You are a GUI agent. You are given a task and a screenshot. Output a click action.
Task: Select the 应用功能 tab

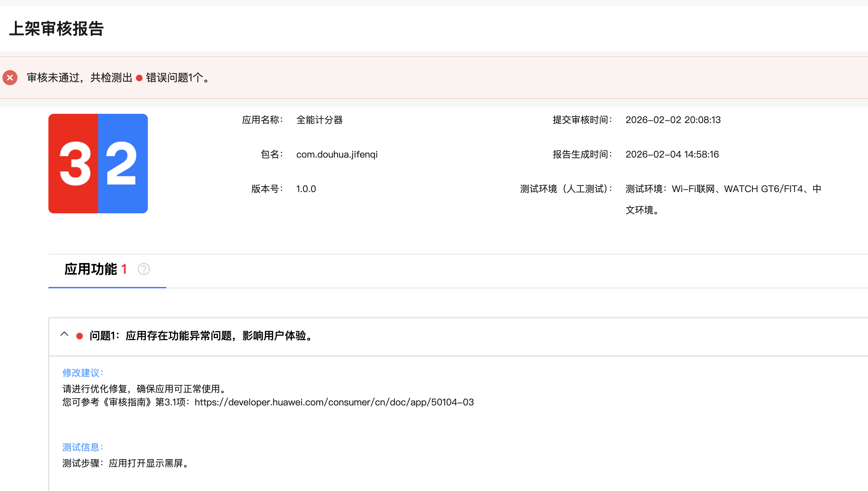click(91, 269)
